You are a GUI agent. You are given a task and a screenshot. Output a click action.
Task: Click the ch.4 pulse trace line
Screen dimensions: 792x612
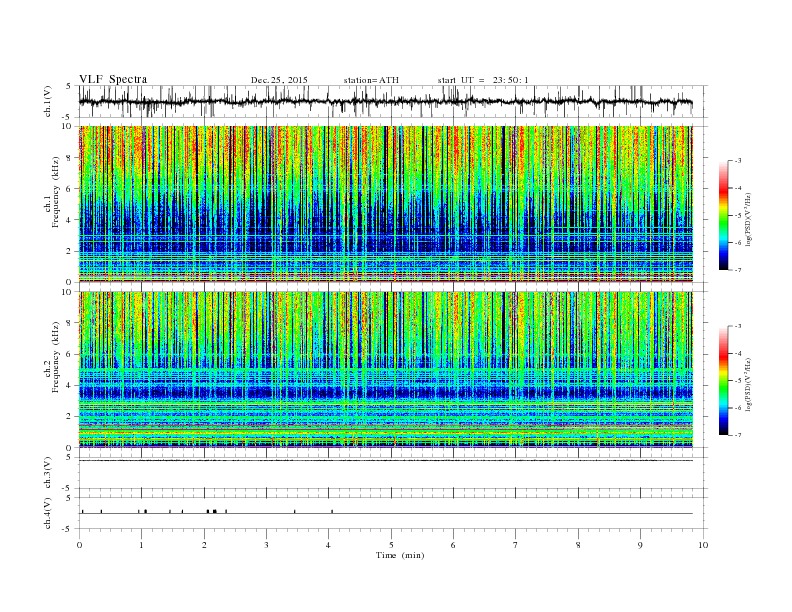click(386, 513)
